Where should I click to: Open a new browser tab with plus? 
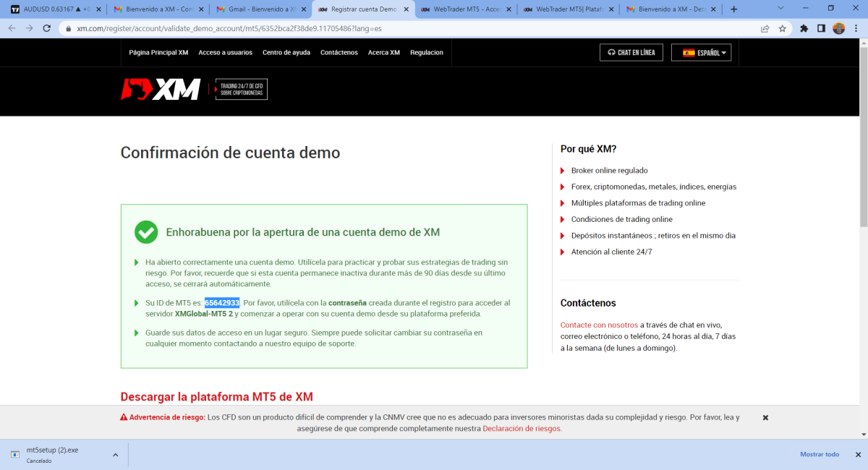[734, 9]
